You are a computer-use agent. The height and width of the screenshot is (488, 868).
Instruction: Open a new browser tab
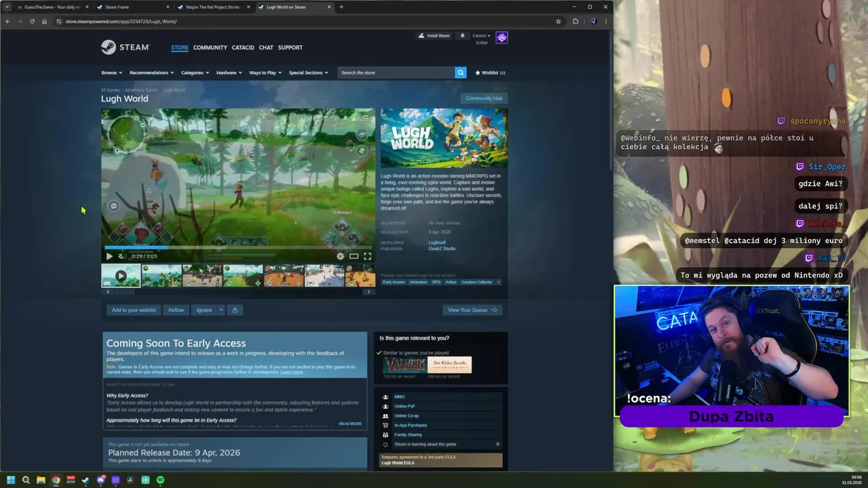[341, 7]
